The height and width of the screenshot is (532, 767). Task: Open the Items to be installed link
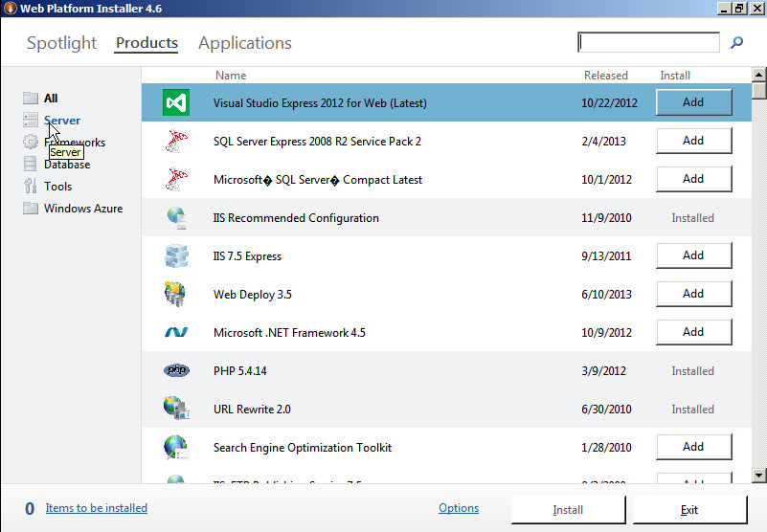[x=96, y=509]
